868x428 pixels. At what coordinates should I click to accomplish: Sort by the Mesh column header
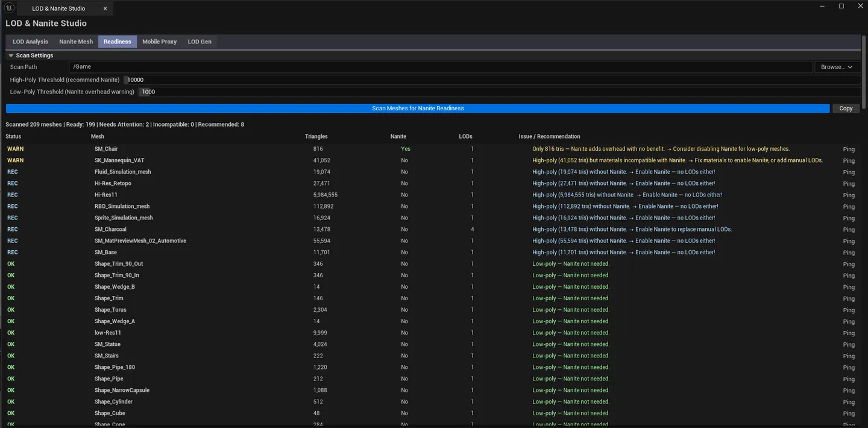[x=98, y=136]
